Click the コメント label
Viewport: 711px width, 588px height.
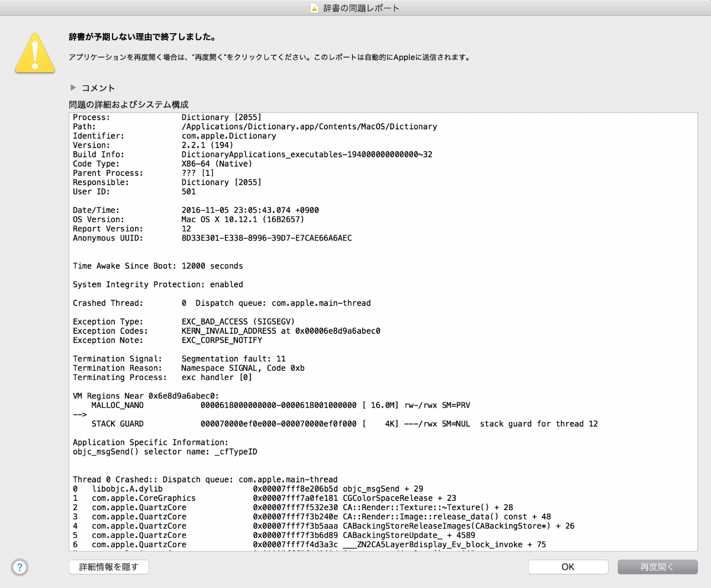coord(99,88)
